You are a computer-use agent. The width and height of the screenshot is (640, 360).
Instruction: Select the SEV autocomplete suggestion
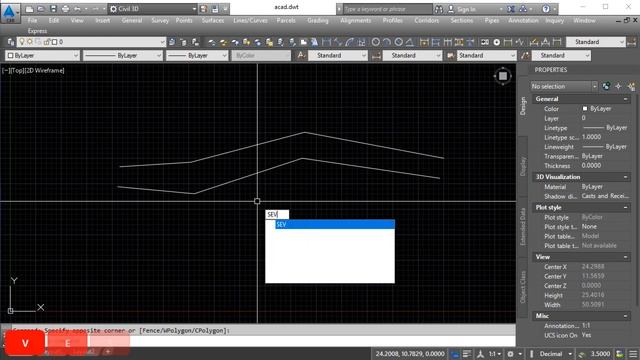pos(335,224)
